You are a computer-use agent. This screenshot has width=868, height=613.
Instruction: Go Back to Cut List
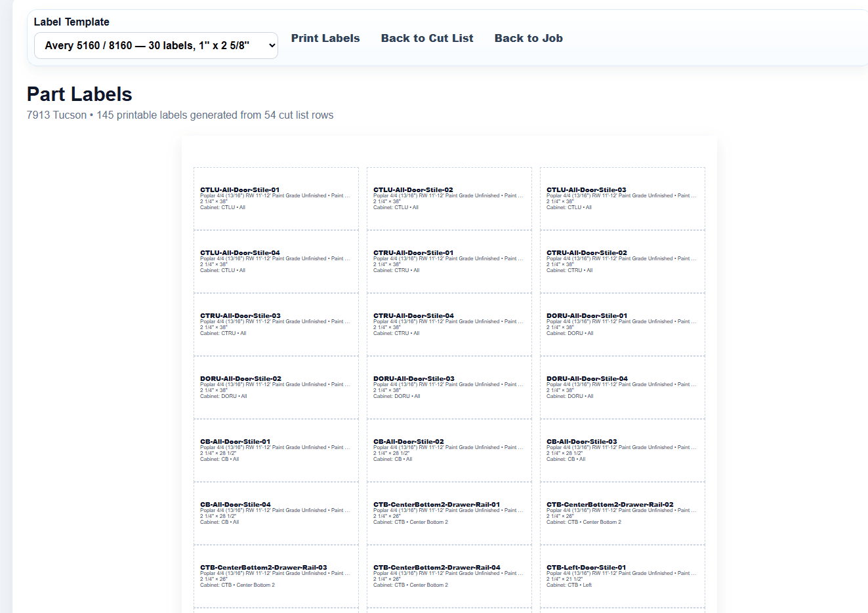point(427,38)
